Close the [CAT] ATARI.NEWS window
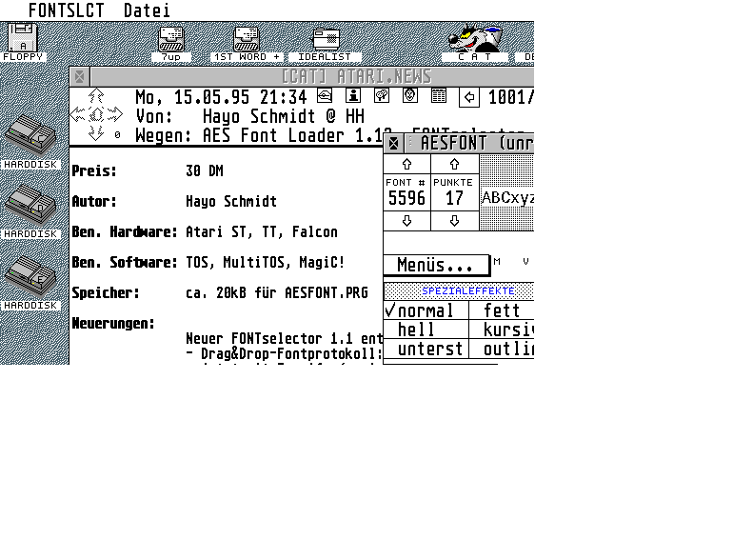733x560 pixels. (79, 77)
